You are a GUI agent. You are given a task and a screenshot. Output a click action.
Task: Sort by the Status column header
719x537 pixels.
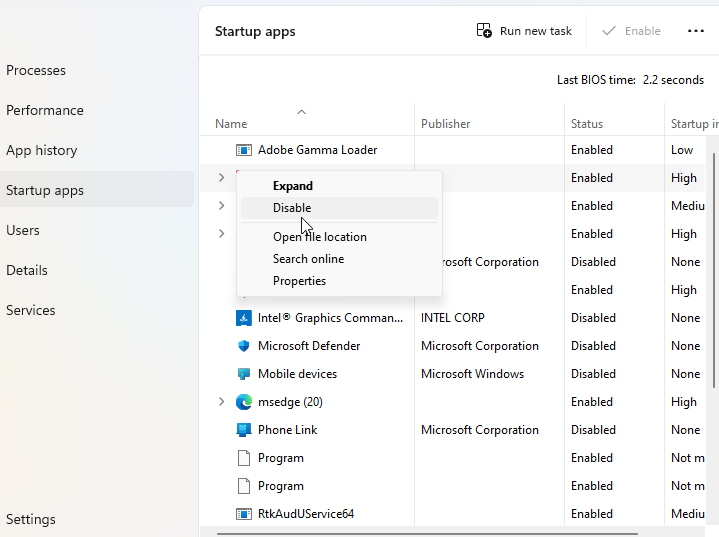tap(586, 124)
